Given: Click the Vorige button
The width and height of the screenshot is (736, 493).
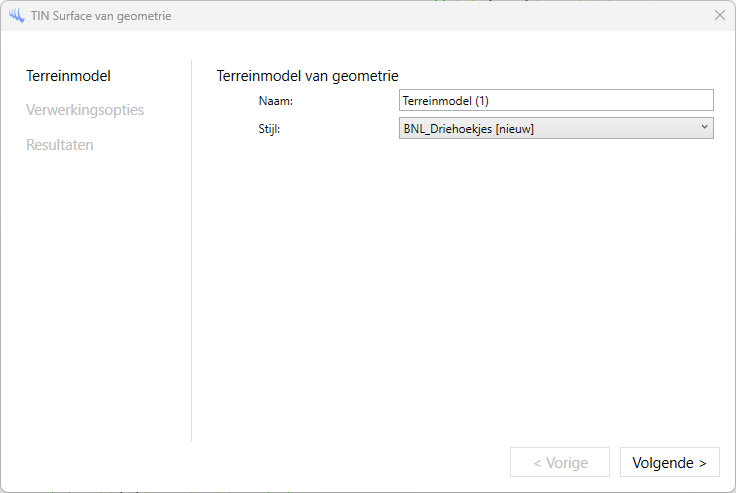Looking at the screenshot, I should click(x=559, y=463).
